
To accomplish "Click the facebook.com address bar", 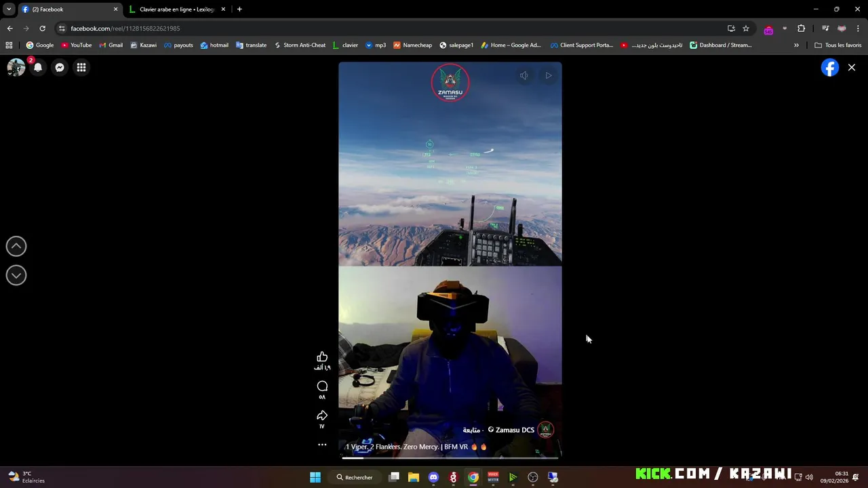I will pyautogui.click(x=393, y=28).
